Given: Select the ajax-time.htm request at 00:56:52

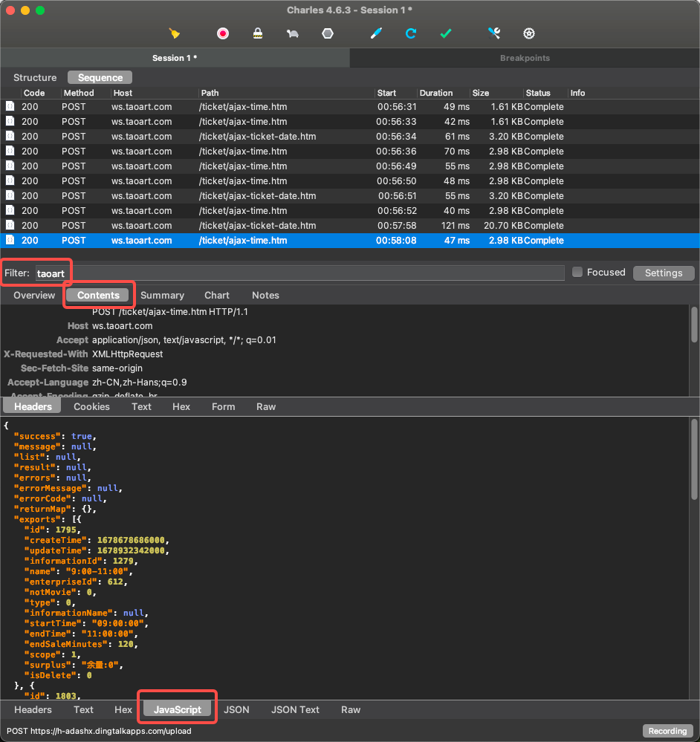Looking at the screenshot, I should point(350,211).
